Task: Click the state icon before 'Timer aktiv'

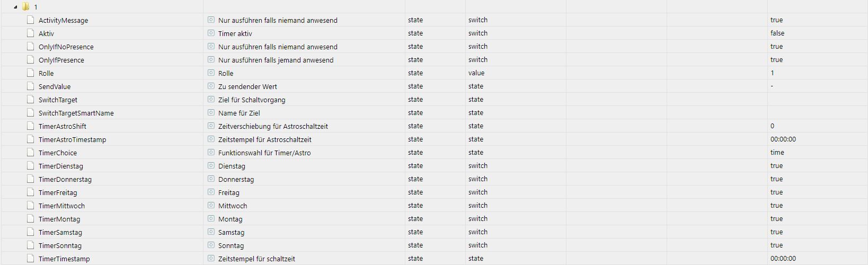Action: [x=211, y=33]
